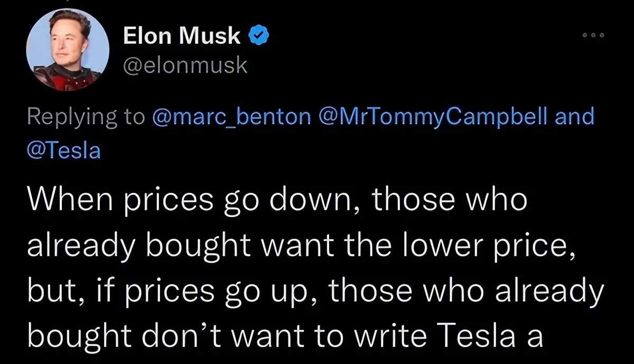The width and height of the screenshot is (634, 364).
Task: Visit the @elonmusk handle link
Action: pyautogui.click(x=185, y=66)
